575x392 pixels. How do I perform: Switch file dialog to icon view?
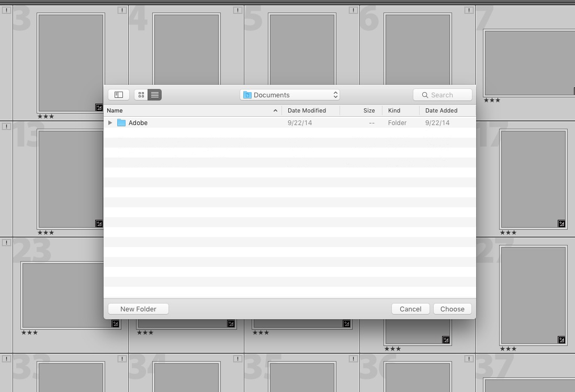141,95
